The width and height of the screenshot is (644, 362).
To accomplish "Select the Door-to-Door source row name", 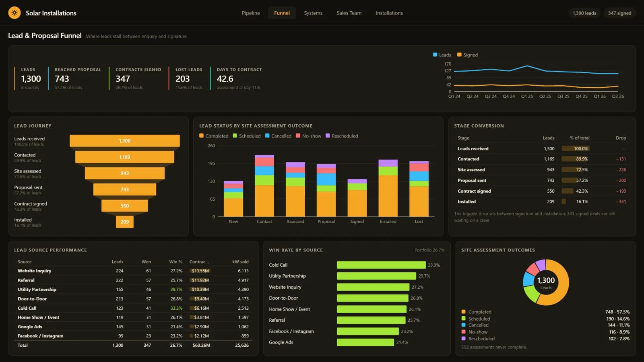I will [32, 299].
